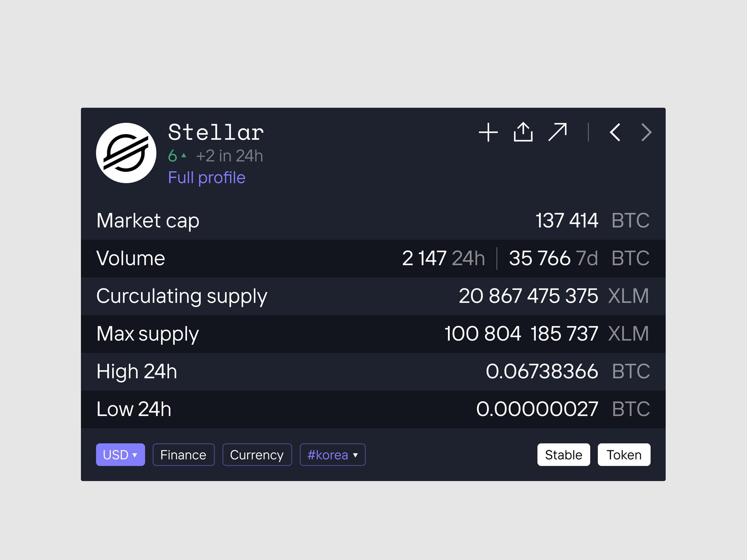Viewport: 747px width, 560px height.
Task: Click the Stellar coin title
Action: click(216, 132)
